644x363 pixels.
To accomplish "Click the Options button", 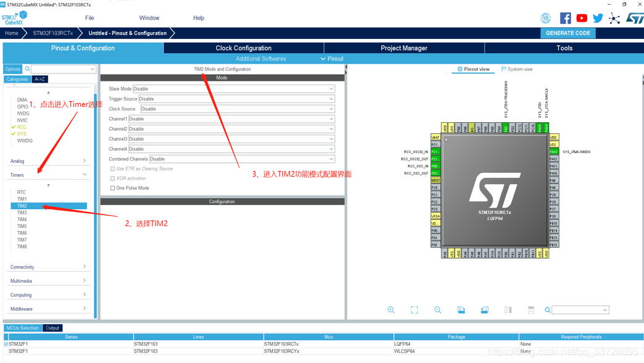I will pos(13,69).
